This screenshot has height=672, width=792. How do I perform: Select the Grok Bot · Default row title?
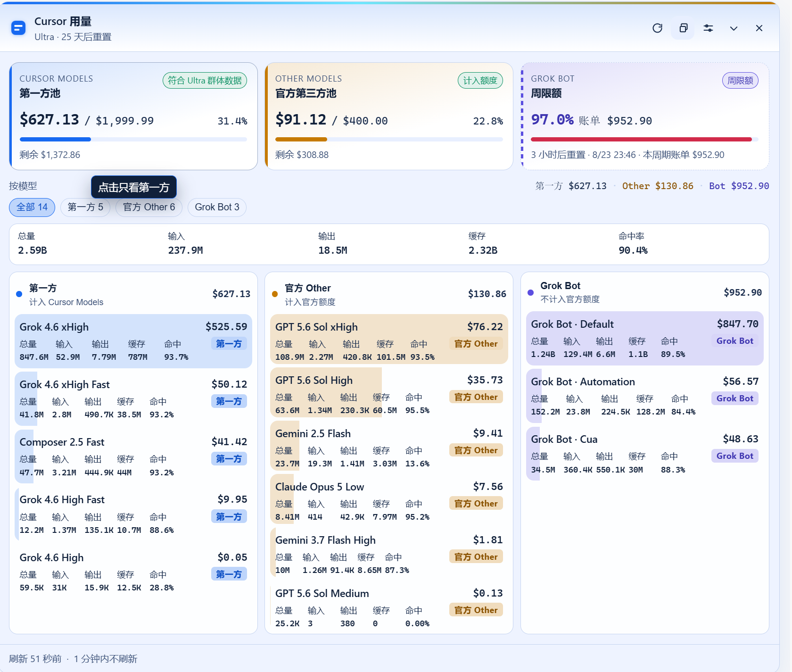click(572, 324)
